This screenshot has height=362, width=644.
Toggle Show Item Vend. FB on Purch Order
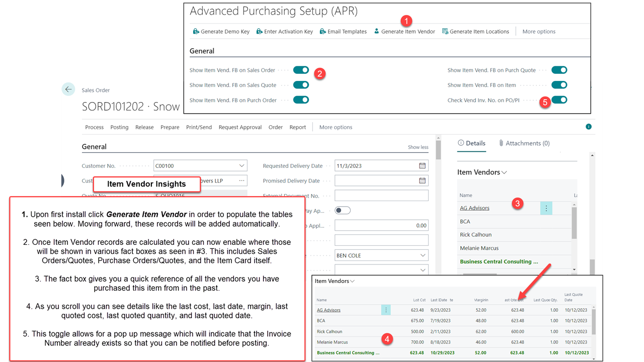[x=301, y=100]
